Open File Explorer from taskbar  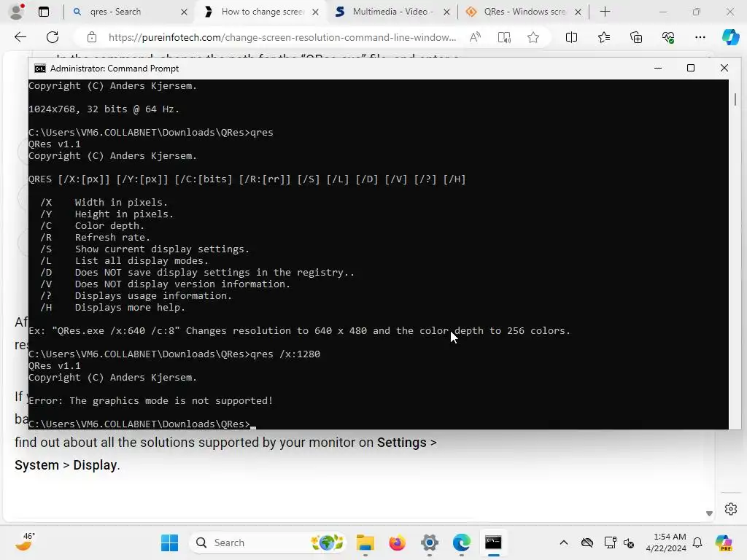(x=365, y=542)
